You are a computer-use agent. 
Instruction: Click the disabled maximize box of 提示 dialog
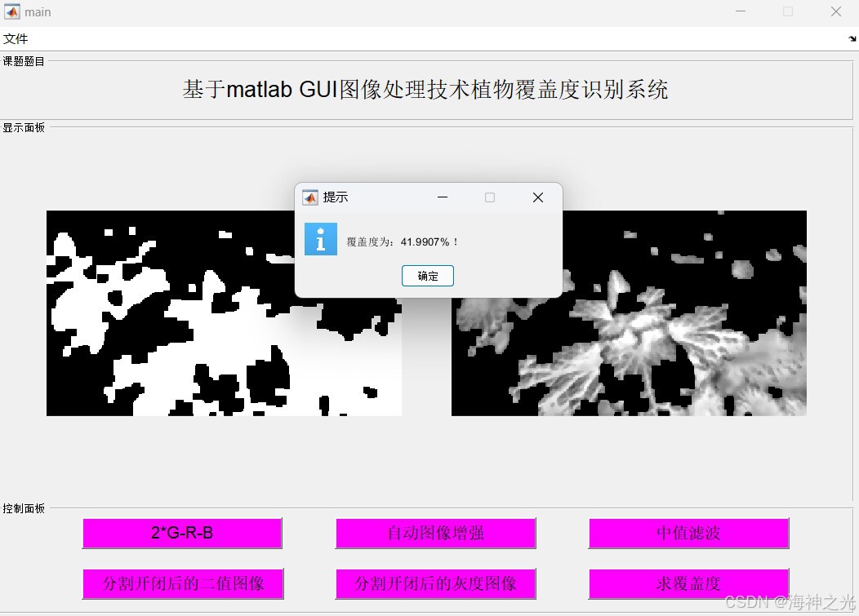(490, 197)
